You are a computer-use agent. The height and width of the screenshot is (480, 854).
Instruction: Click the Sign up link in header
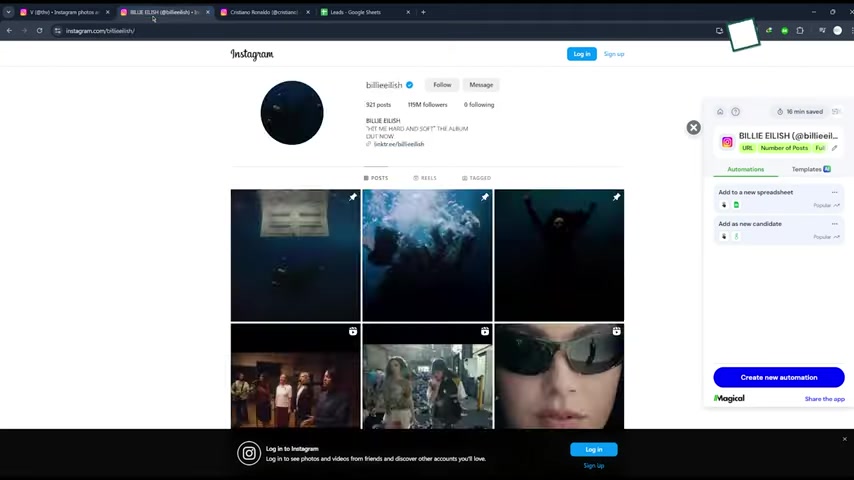click(614, 54)
